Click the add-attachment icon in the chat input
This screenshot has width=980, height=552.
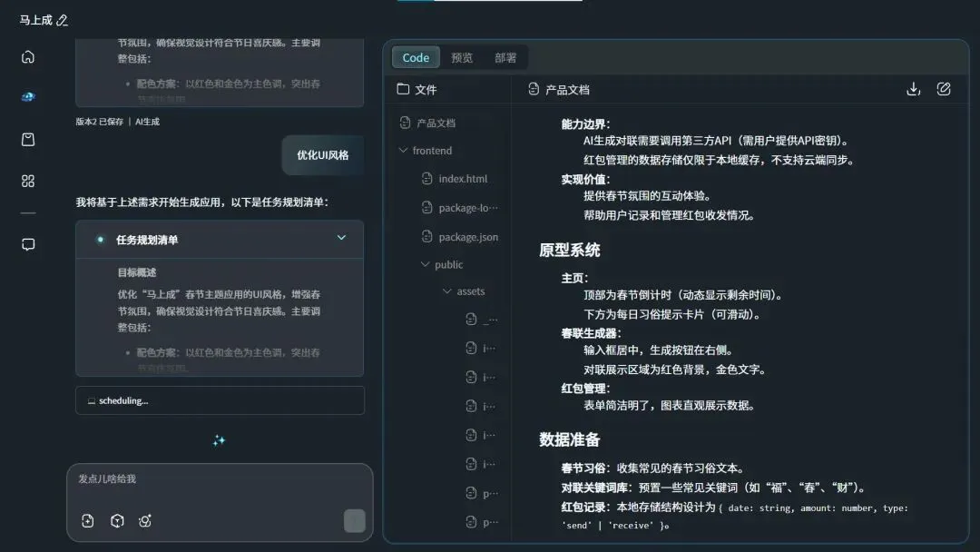click(x=87, y=521)
